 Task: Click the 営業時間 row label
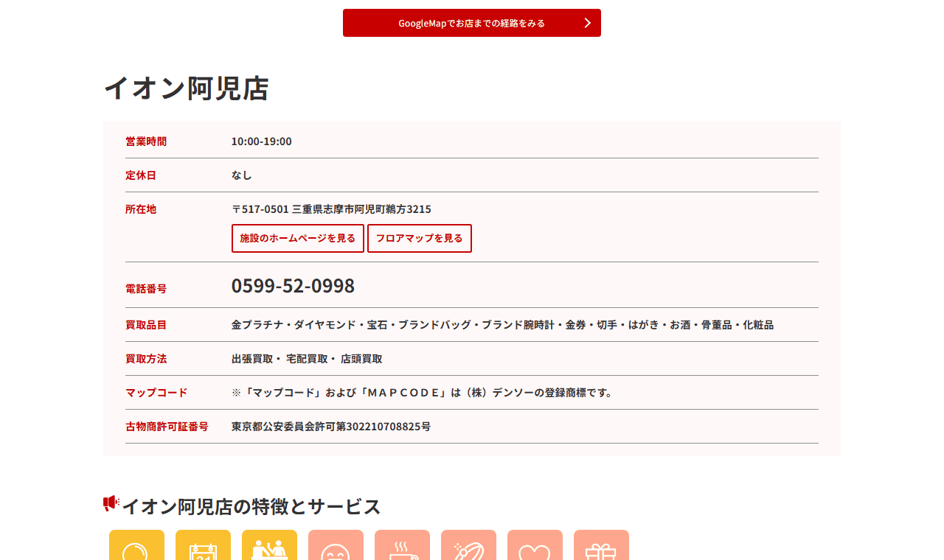pyautogui.click(x=146, y=141)
